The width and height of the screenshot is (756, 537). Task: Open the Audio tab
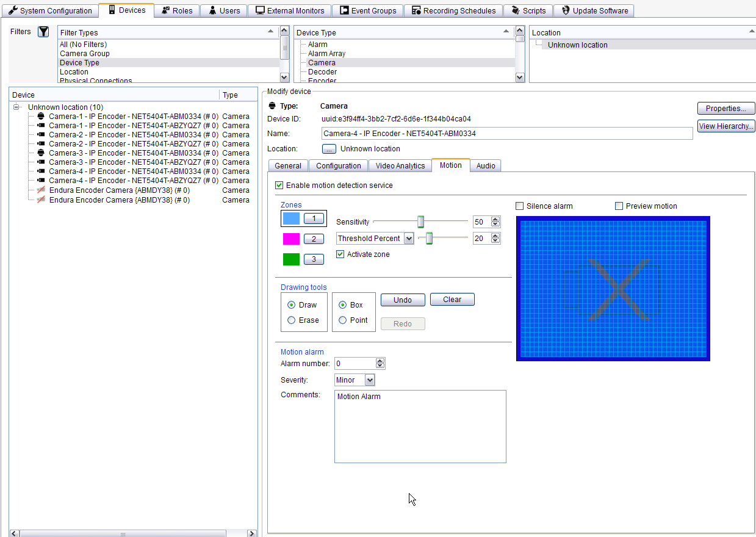click(485, 165)
